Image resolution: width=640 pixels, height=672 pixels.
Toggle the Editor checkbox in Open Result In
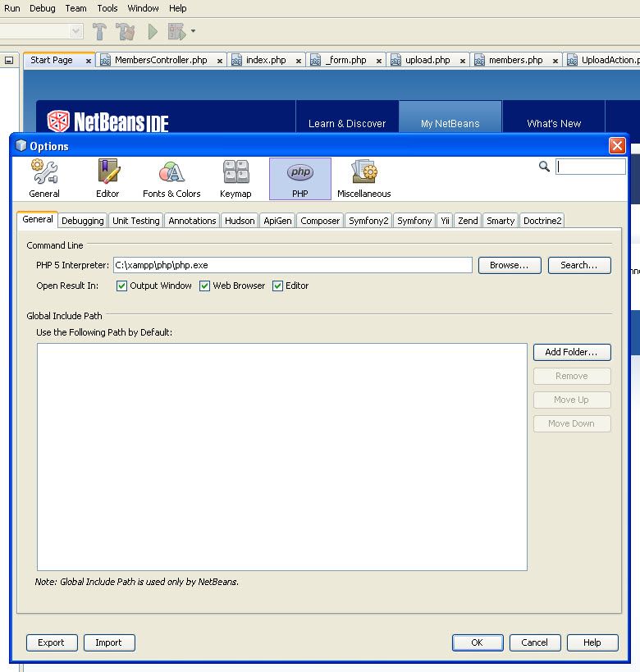point(278,286)
